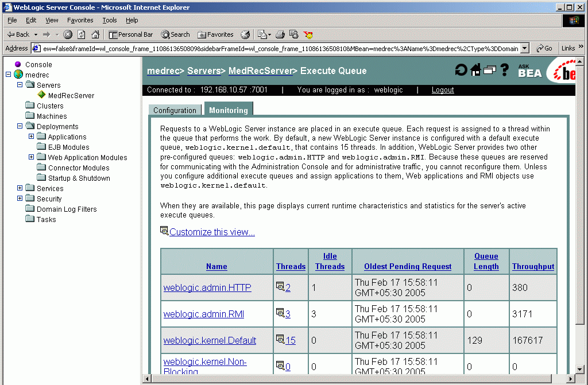
Task: Click the Ask BEA logo
Action: pos(530,71)
